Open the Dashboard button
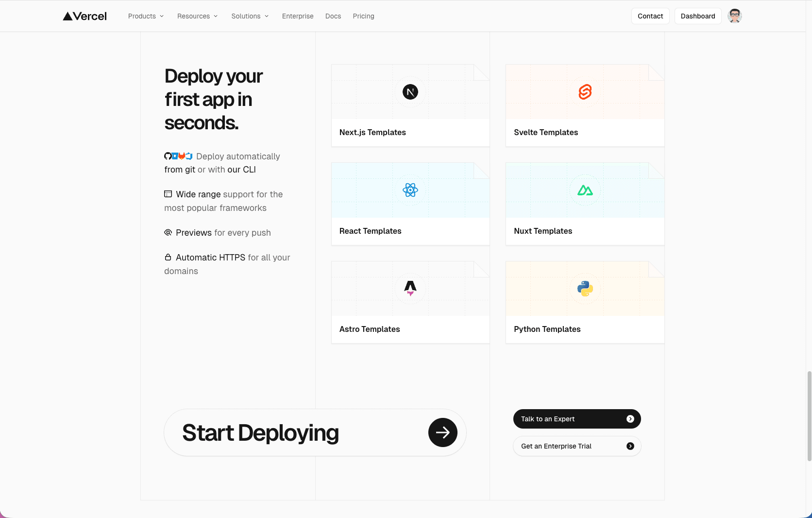This screenshot has width=812, height=518. tap(697, 16)
